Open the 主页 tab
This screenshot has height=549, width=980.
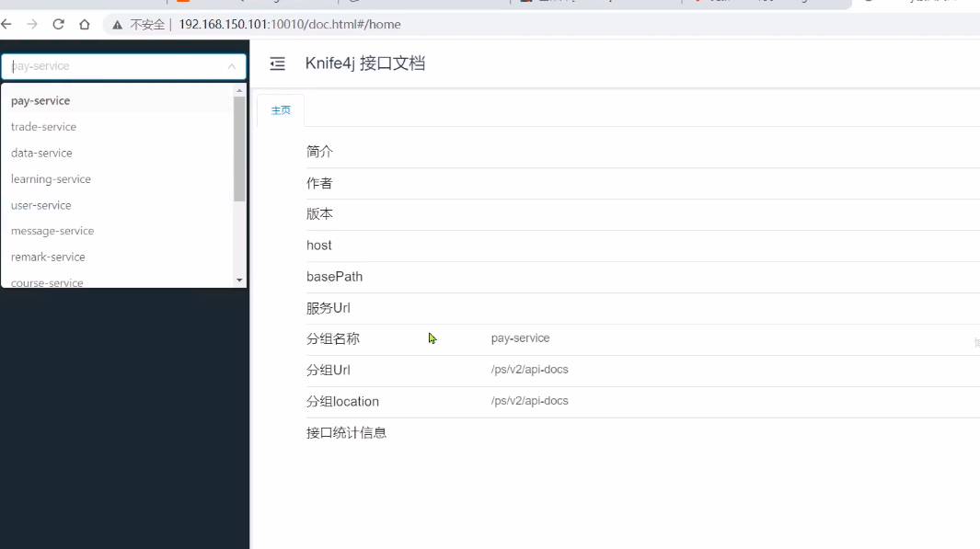[281, 110]
